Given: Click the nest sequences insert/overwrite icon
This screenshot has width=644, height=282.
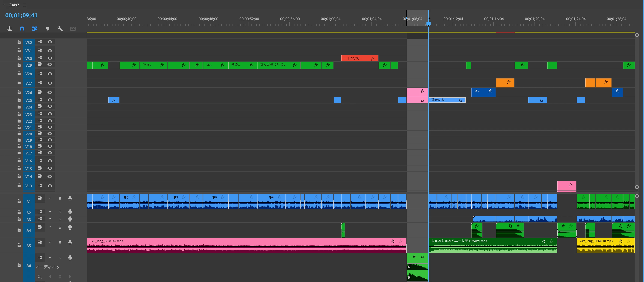Looking at the screenshot, I should click(x=9, y=29).
